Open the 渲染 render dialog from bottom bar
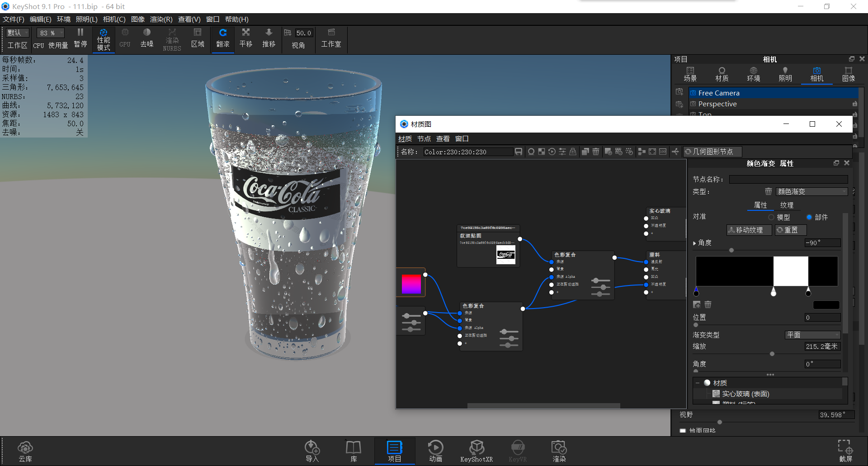 pyautogui.click(x=559, y=451)
